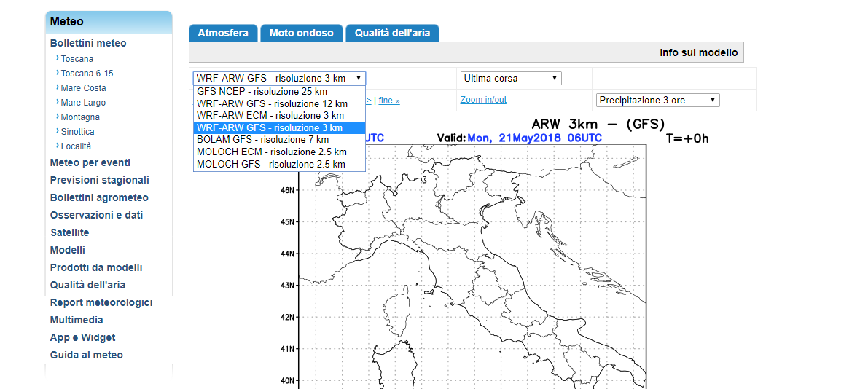Pick WRF-ARW ECM 3 km option
The image size is (868, 389).
[270, 115]
